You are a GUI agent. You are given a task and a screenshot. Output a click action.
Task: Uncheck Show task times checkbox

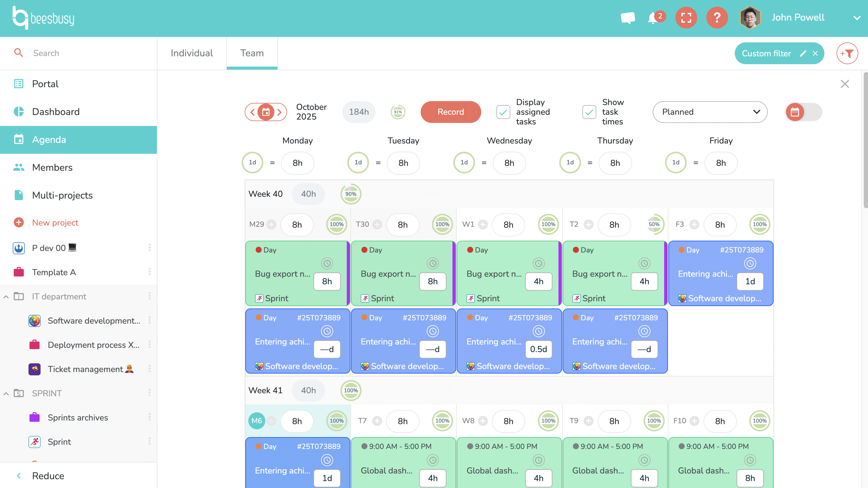pyautogui.click(x=589, y=112)
